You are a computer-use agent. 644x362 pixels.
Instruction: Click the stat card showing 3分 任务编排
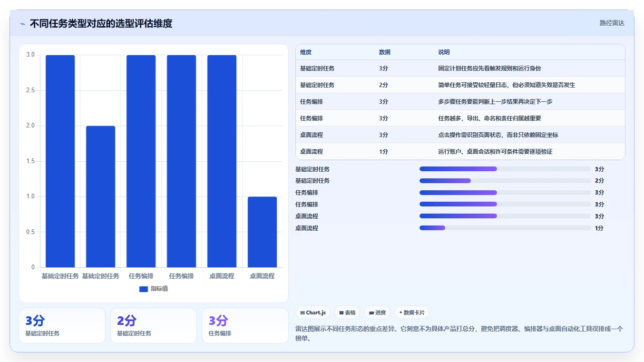pos(245,325)
